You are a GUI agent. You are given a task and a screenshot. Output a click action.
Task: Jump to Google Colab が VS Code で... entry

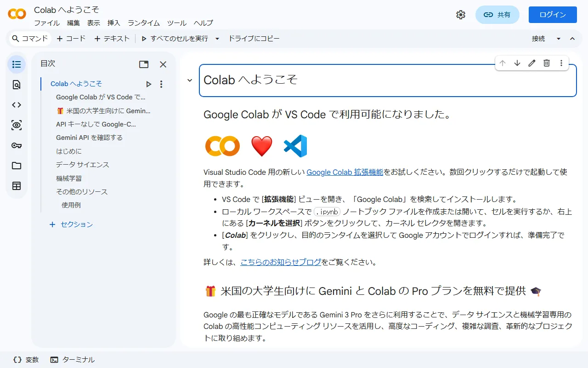101,97
